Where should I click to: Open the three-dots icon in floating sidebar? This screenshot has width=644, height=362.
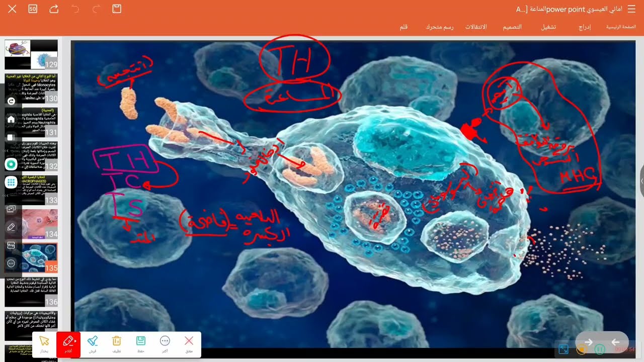(x=11, y=263)
